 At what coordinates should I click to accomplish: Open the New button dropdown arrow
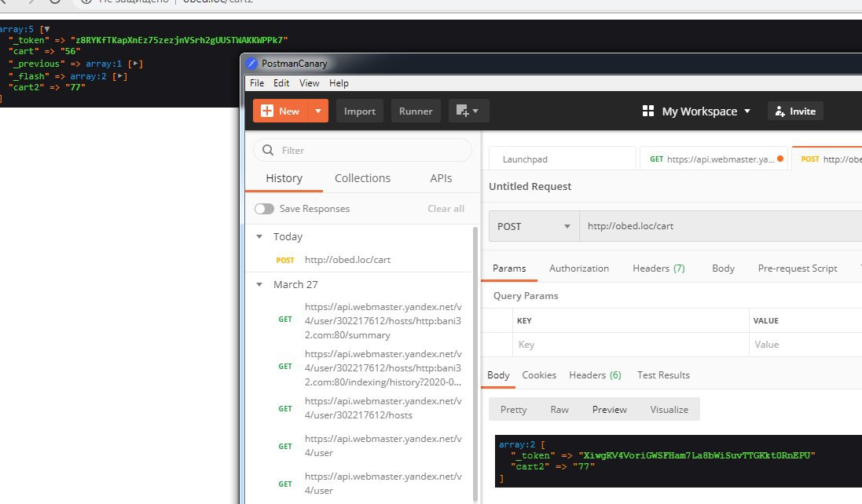[317, 111]
